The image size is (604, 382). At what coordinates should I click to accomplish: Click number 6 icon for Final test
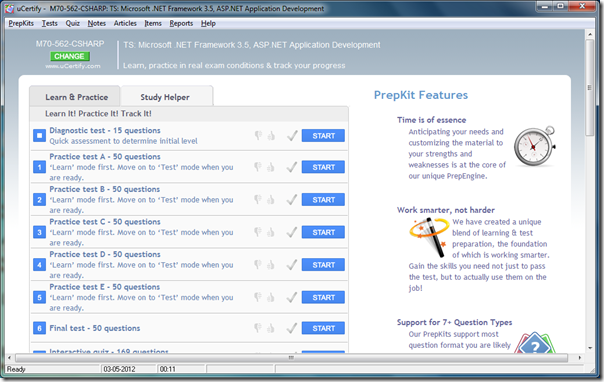(39, 328)
